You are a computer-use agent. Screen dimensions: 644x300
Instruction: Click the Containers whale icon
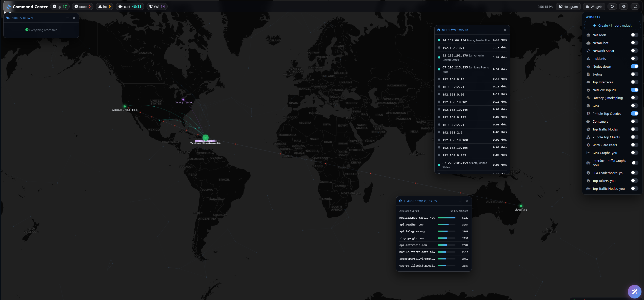pyautogui.click(x=588, y=122)
